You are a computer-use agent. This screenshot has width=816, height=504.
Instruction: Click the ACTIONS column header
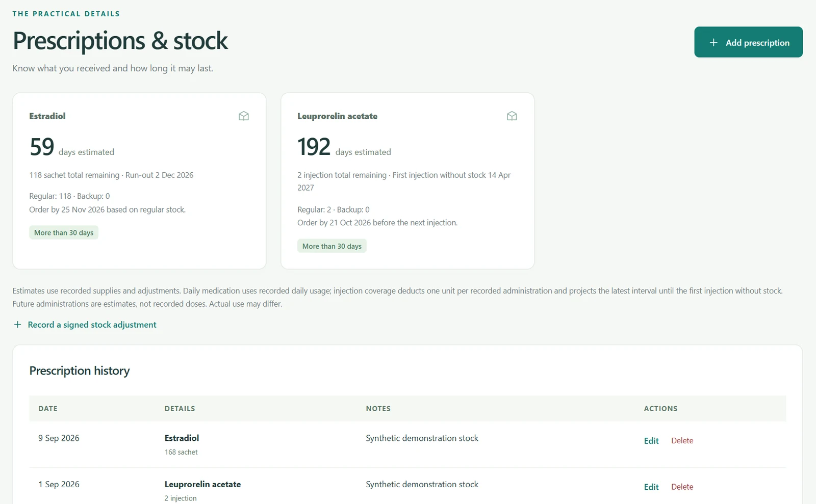(660, 409)
